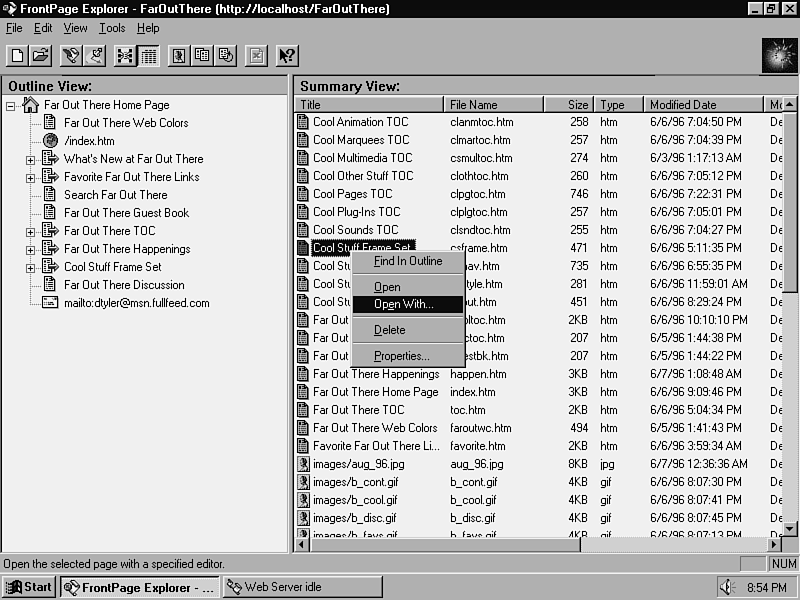800x600 pixels.
Task: Click the Open Web folder icon
Action: (40, 56)
